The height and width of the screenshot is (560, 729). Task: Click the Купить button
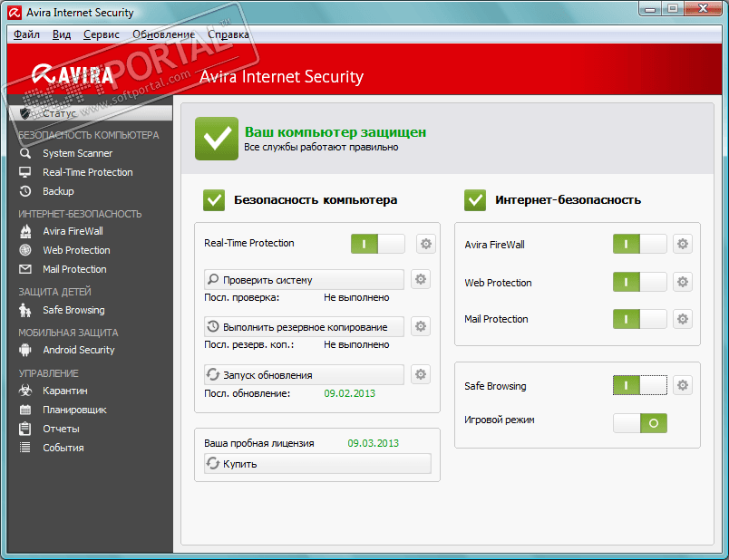click(x=317, y=464)
